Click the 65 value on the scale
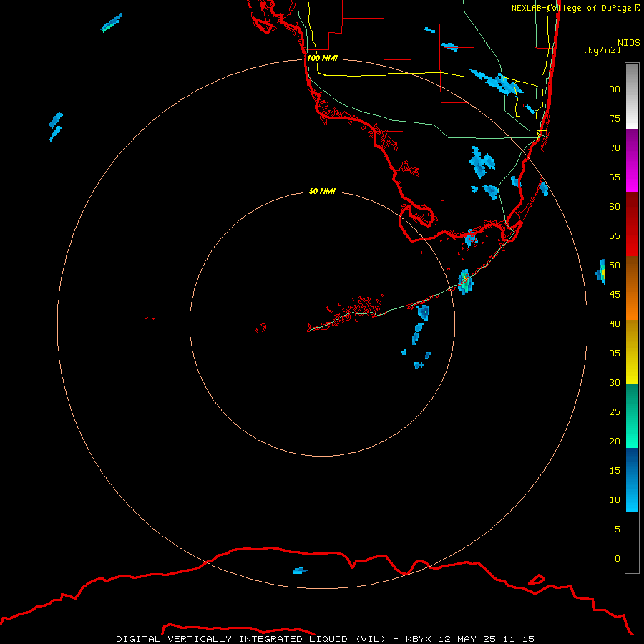The image size is (644, 644). pyautogui.click(x=615, y=177)
